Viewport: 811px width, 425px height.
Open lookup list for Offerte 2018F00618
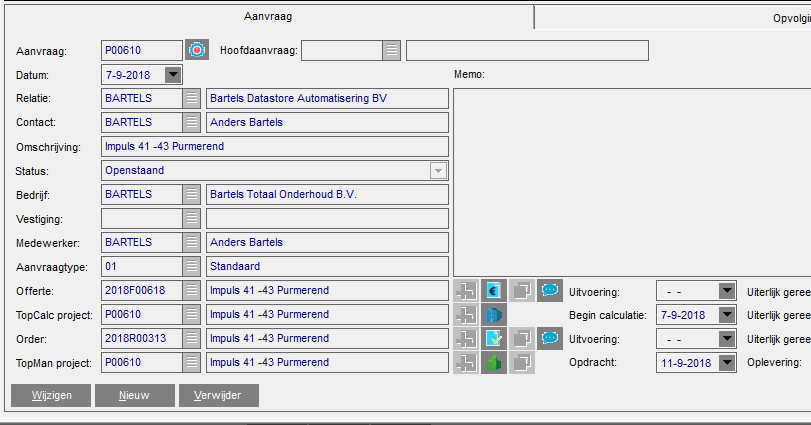[x=191, y=291]
